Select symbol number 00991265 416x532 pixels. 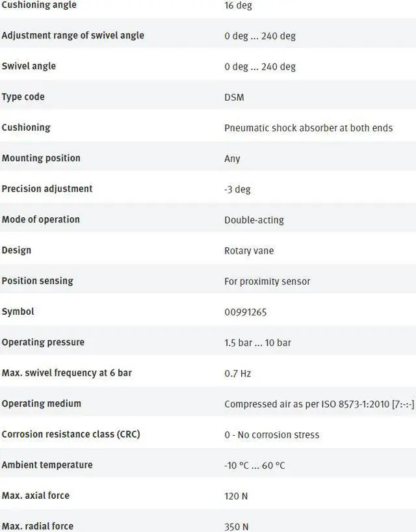(246, 312)
